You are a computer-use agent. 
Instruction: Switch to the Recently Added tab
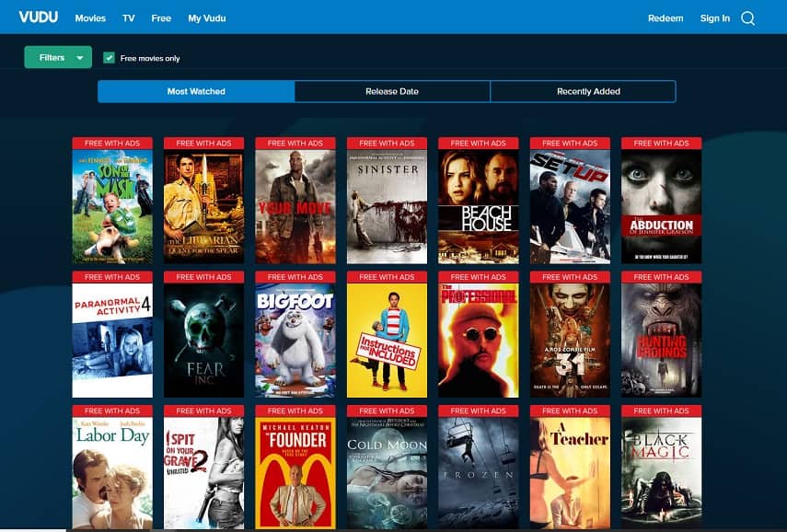point(584,91)
